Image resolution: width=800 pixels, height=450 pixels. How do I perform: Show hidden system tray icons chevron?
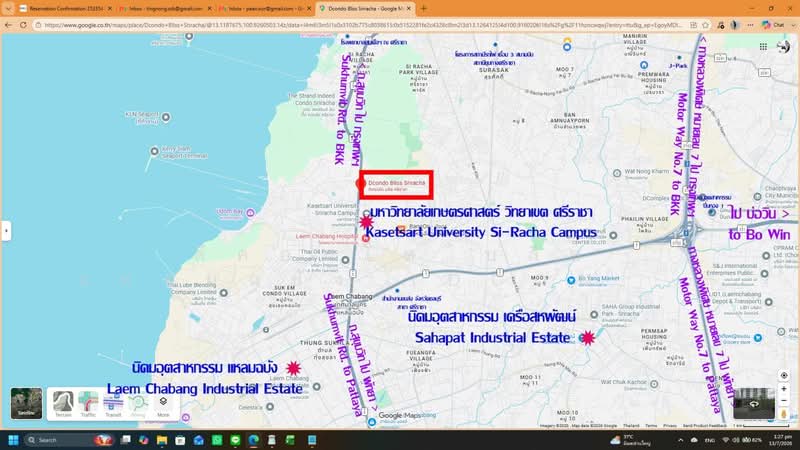[x=681, y=440]
